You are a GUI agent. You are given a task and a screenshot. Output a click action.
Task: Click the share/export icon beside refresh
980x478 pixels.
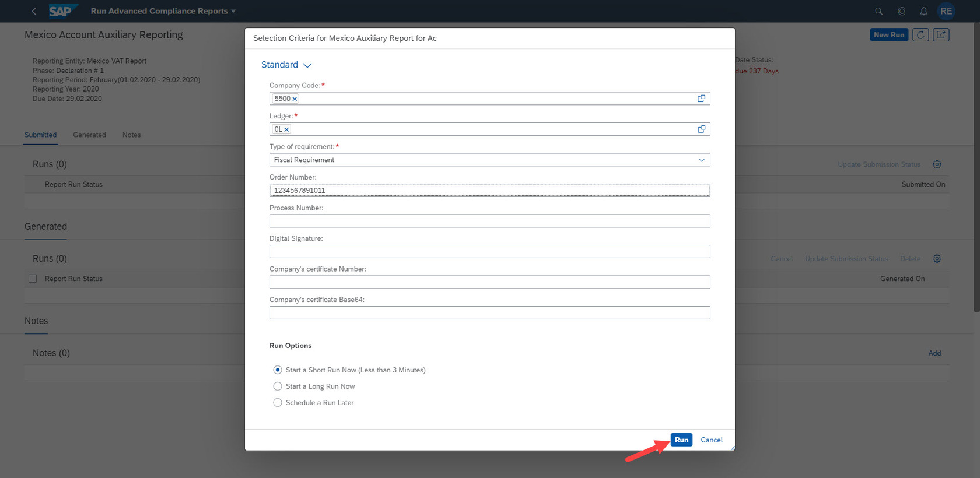click(x=941, y=35)
